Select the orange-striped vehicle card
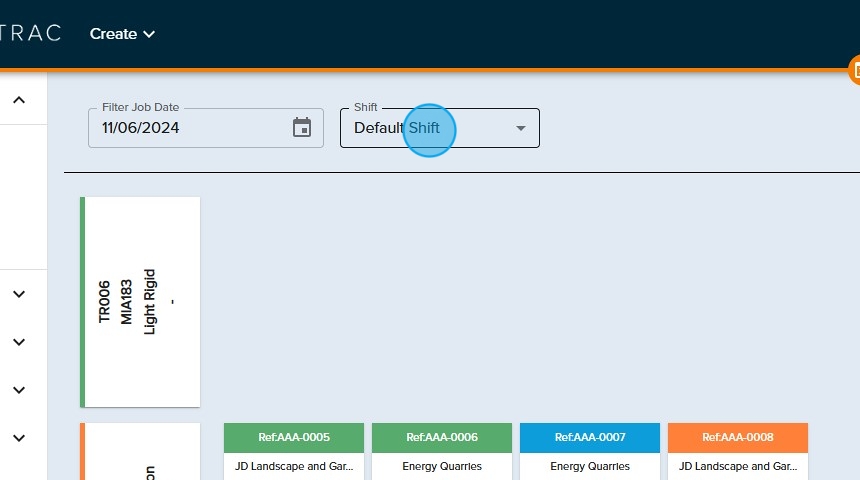This screenshot has height=480, width=860. coord(141,455)
